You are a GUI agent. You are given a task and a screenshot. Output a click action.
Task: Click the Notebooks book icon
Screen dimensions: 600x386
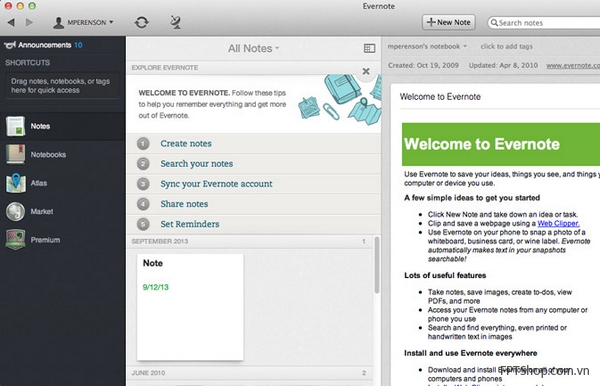(x=16, y=154)
